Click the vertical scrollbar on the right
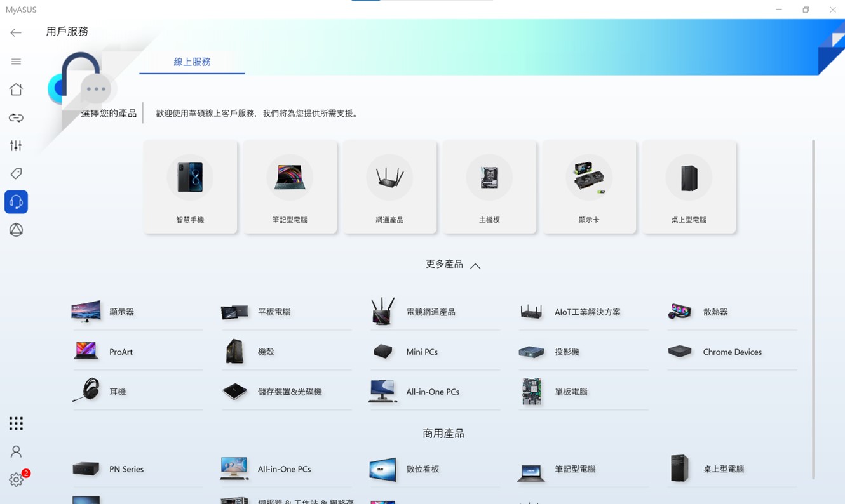Image resolution: width=845 pixels, height=504 pixels. [x=813, y=310]
